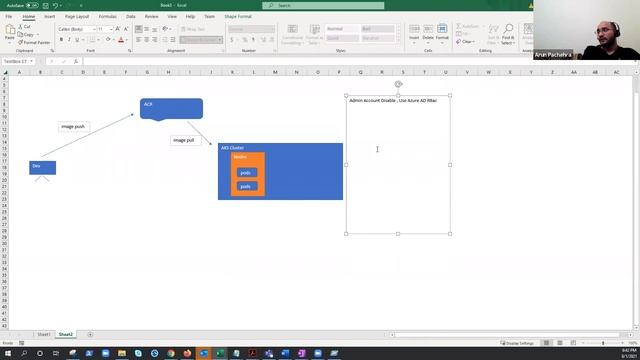Image resolution: width=640 pixels, height=360 pixels.
Task: Increase font size with the larger A
Action: [118, 29]
